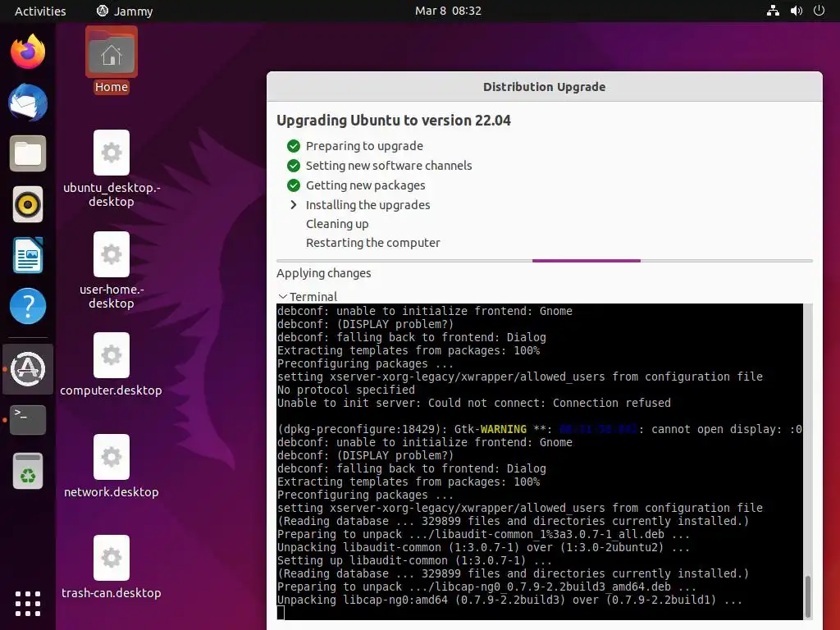Image resolution: width=840 pixels, height=630 pixels.
Task: Select the network.desktop file icon
Action: [112, 466]
